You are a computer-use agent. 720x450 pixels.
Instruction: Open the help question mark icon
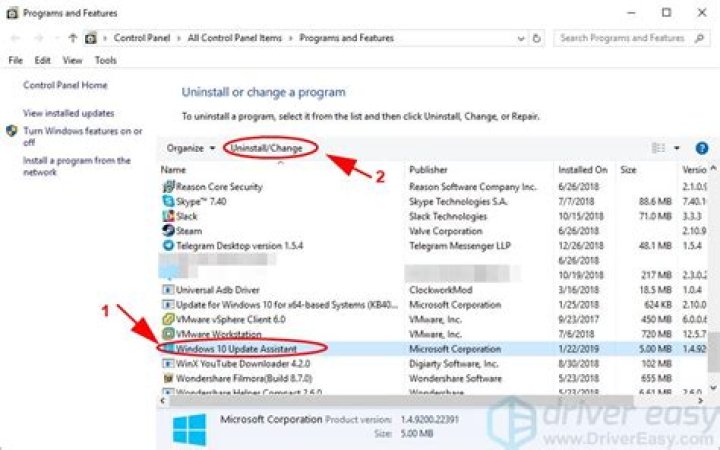tap(702, 148)
